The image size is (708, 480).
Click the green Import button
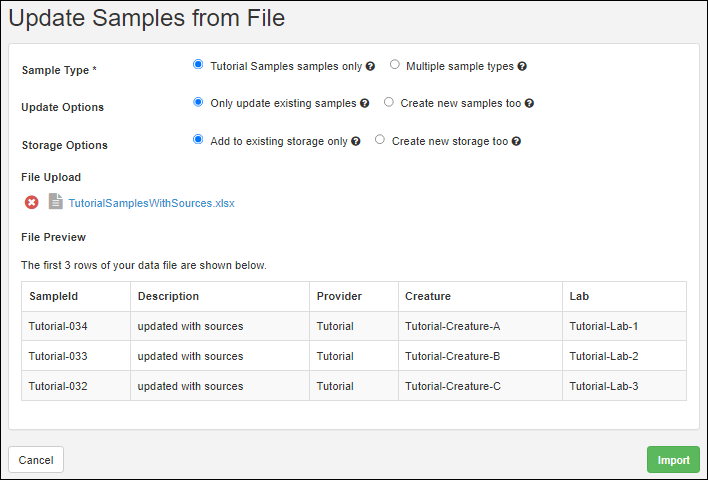point(673,460)
